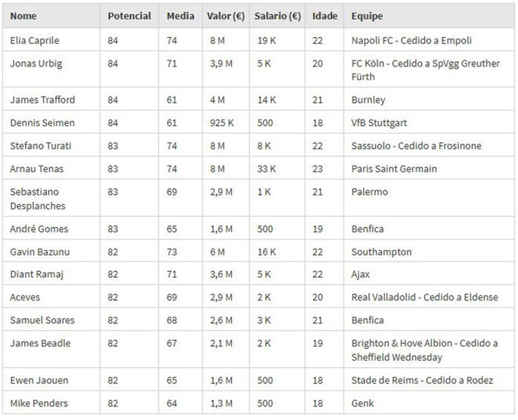Select the Burnley team cell
This screenshot has width=518, height=420.
tap(368, 100)
